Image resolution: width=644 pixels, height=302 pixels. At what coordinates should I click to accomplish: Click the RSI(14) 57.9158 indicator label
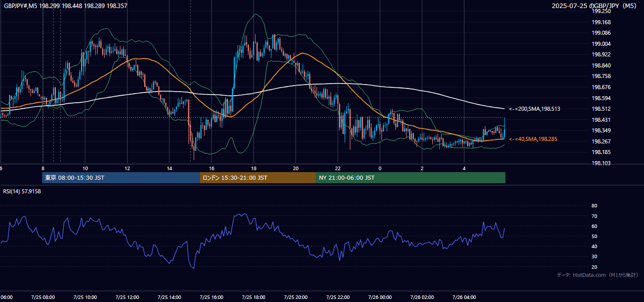[22, 192]
